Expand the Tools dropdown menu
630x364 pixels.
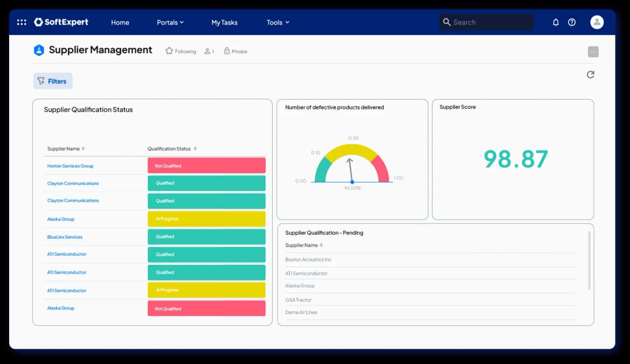point(277,22)
